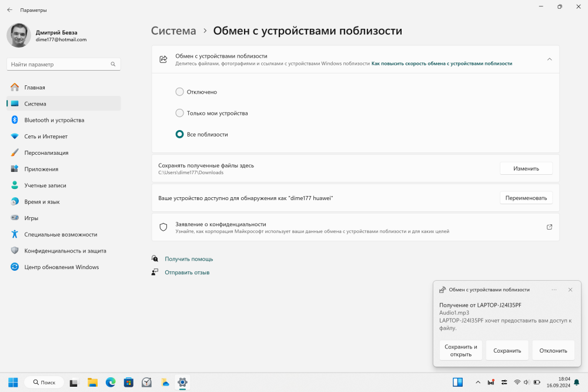Open Bluetooth и устройства settings
This screenshot has width=588, height=392.
pyautogui.click(x=64, y=120)
